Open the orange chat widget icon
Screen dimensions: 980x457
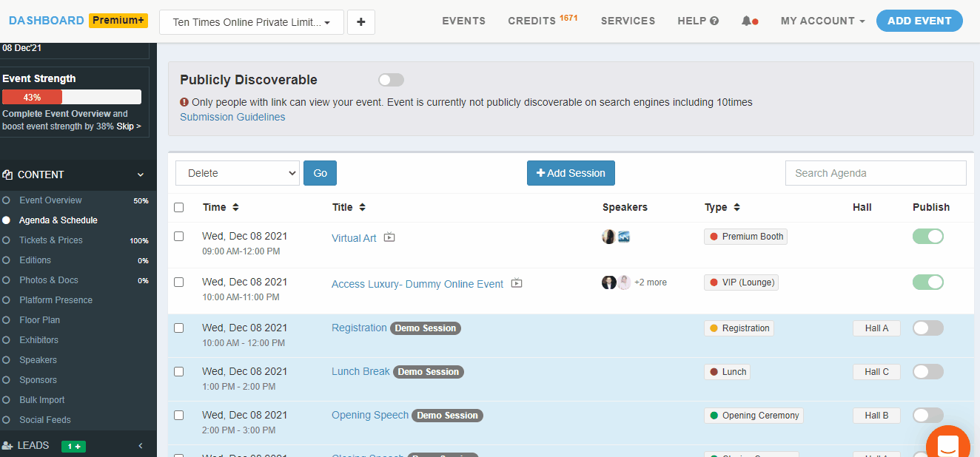click(x=947, y=444)
